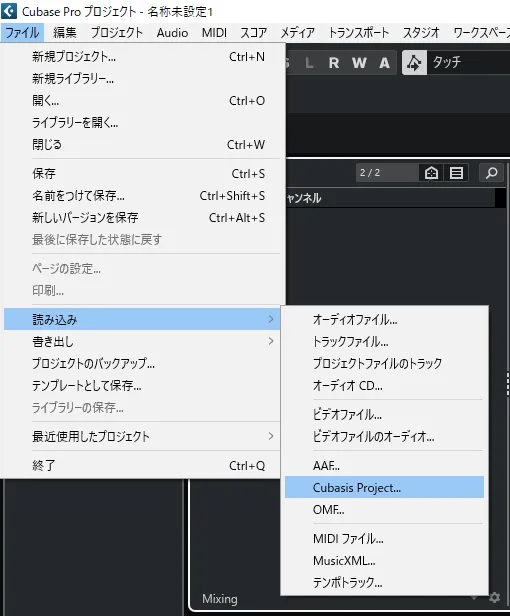Select 新規ライブラリー... menu entry

click(x=142, y=79)
